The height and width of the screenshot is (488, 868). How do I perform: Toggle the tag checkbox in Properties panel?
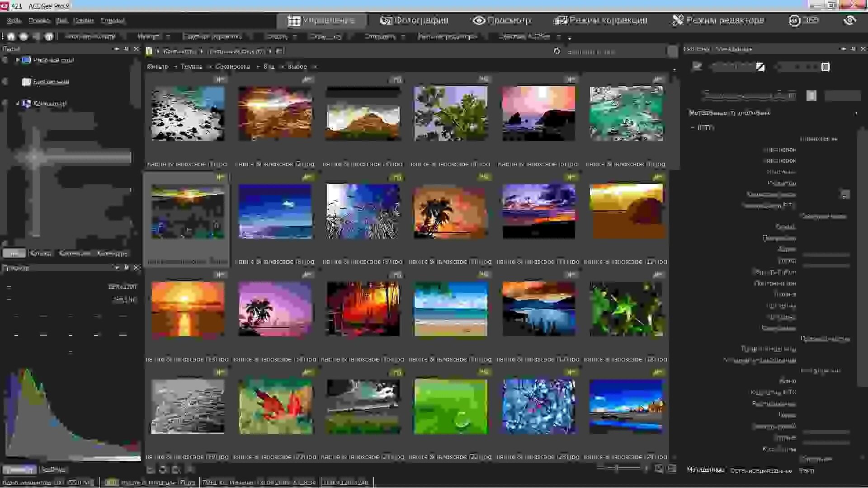697,67
